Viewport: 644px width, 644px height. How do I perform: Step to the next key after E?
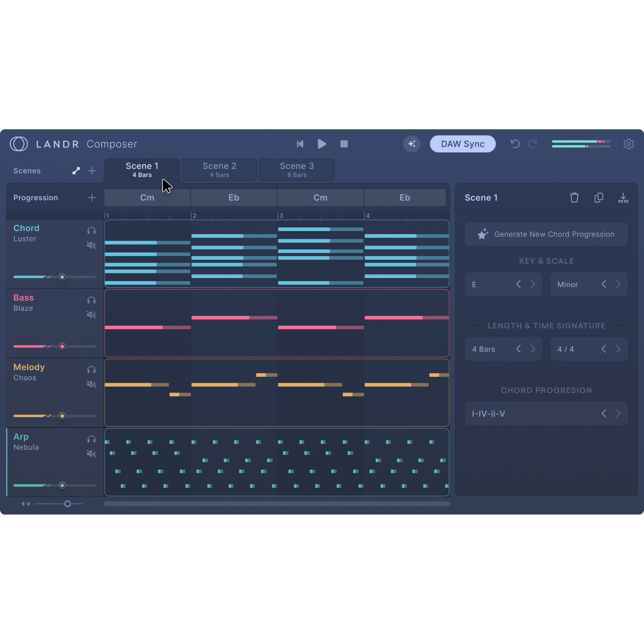533,284
